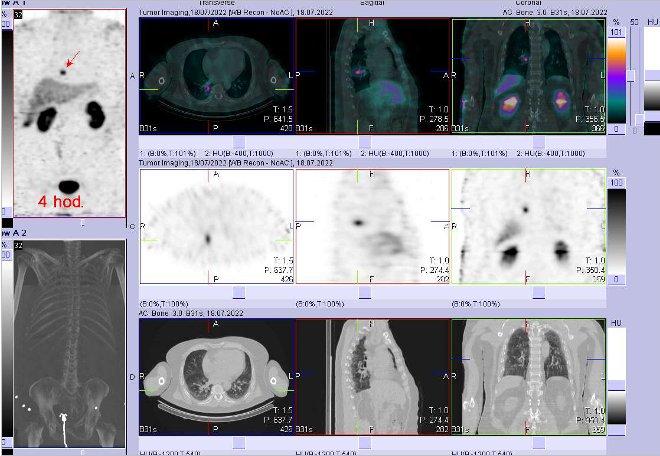Click the fused sagittal slice slider handle
This screenshot has height=456, width=660.
388,141
